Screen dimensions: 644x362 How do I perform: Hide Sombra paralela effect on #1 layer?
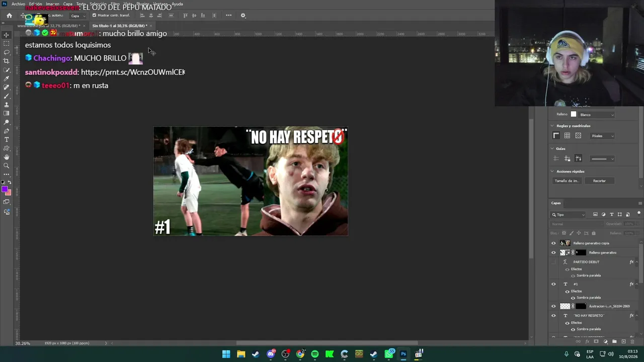pyautogui.click(x=573, y=298)
